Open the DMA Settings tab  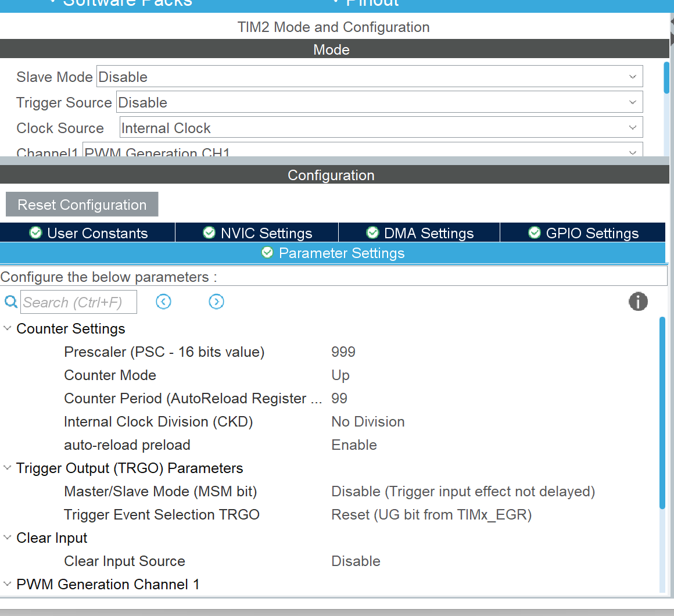(x=420, y=233)
